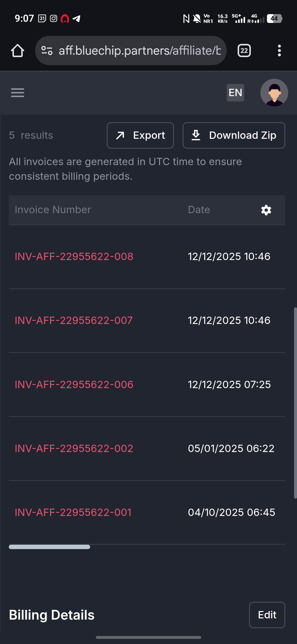Click the page's vertical scrollbar

tap(295, 402)
